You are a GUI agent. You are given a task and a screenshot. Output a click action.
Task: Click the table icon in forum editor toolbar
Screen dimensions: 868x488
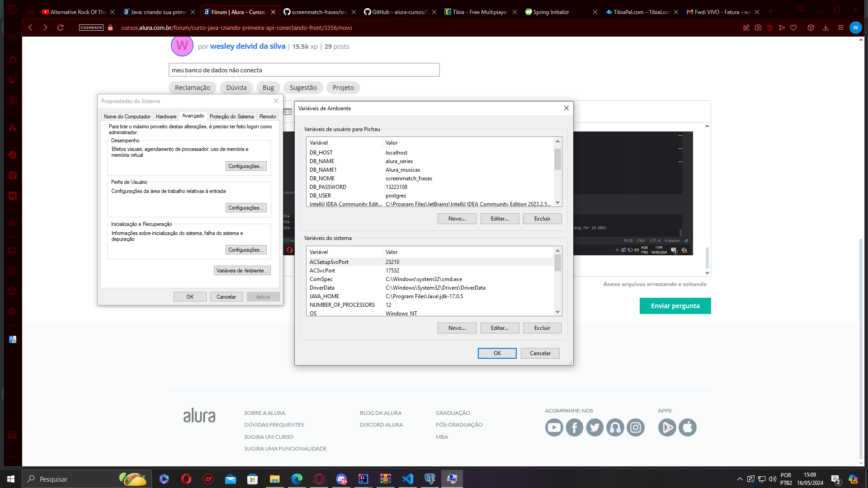288,112
